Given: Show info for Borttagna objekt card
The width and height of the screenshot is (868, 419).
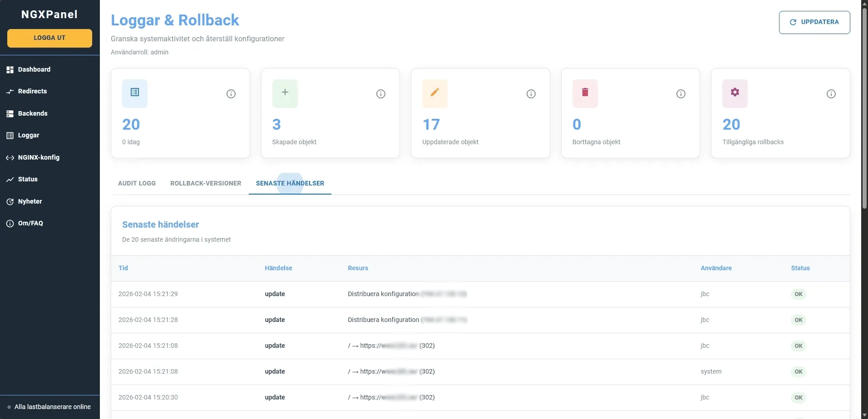Looking at the screenshot, I should 681,94.
